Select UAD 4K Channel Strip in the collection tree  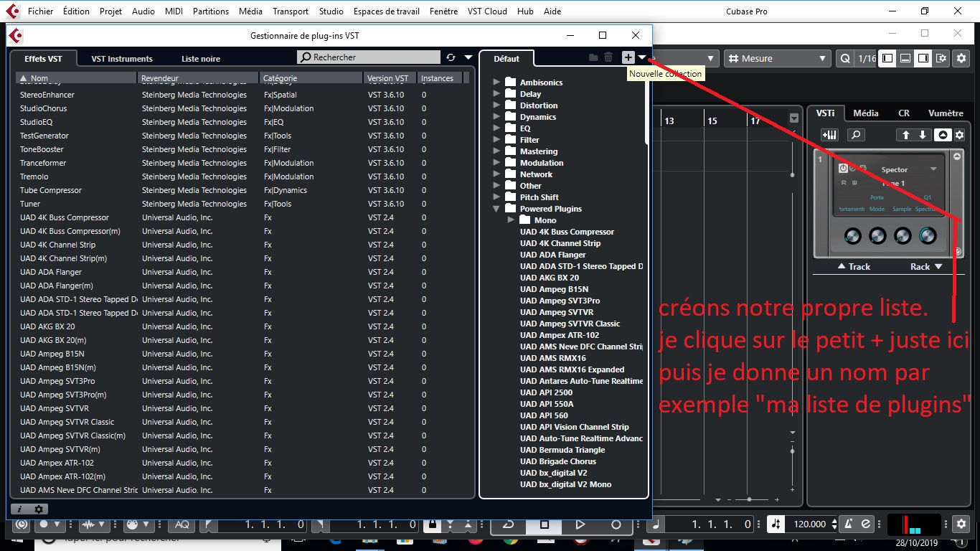tap(560, 243)
